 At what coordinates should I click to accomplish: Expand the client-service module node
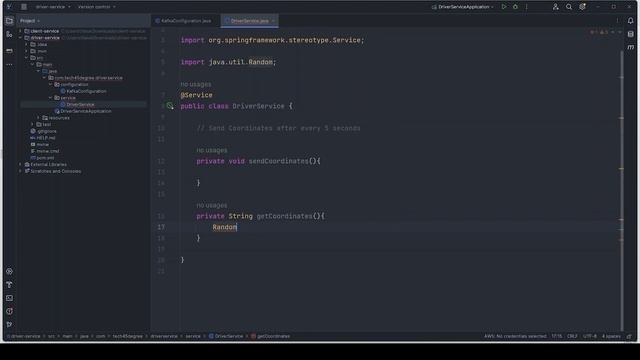click(x=20, y=31)
